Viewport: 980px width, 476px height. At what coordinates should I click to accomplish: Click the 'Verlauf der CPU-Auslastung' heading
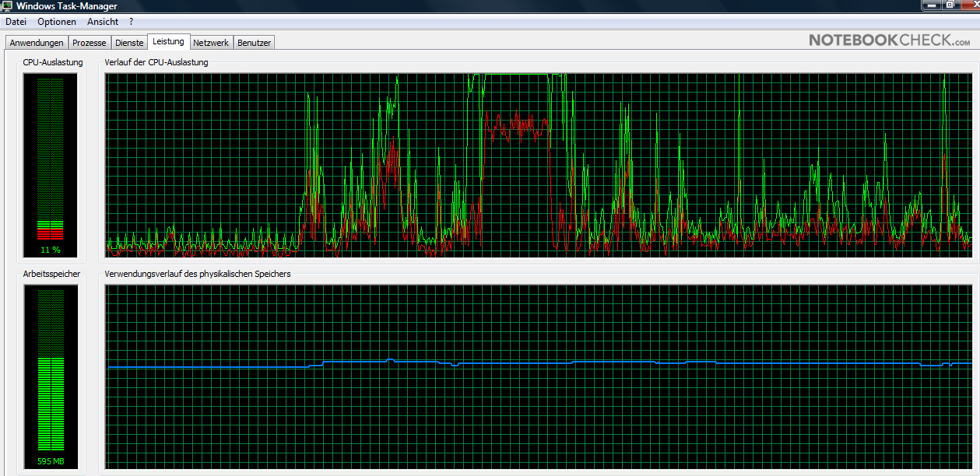tap(156, 62)
